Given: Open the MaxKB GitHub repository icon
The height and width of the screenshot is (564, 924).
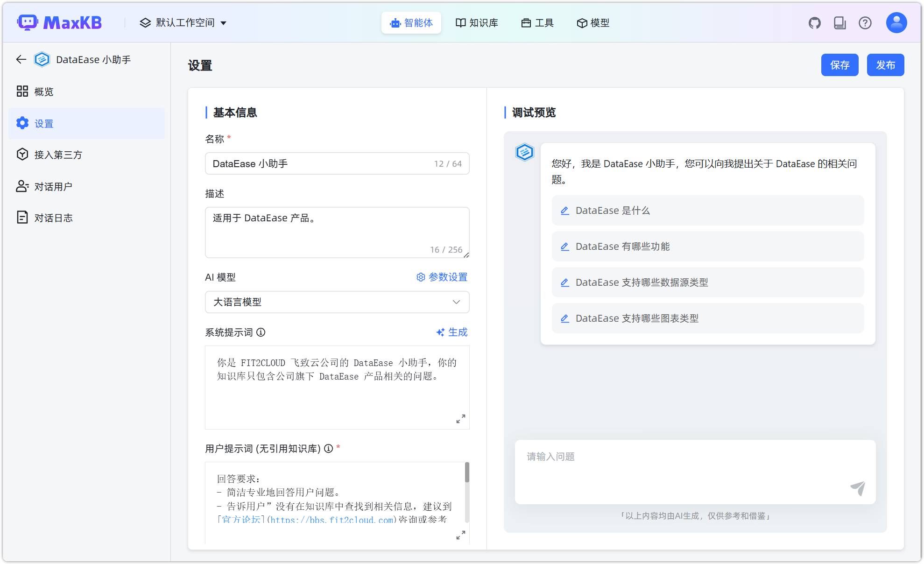Looking at the screenshot, I should [814, 22].
